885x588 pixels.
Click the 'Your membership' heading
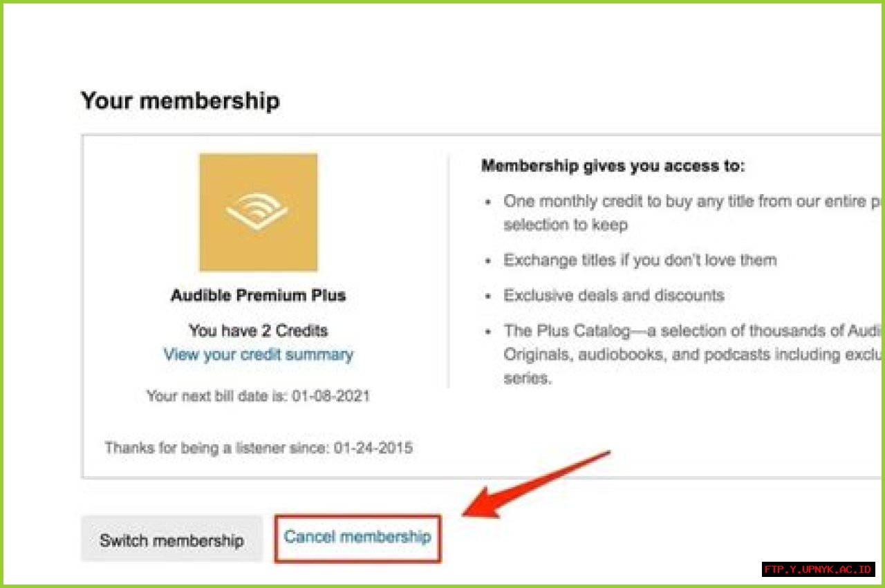pyautogui.click(x=180, y=101)
